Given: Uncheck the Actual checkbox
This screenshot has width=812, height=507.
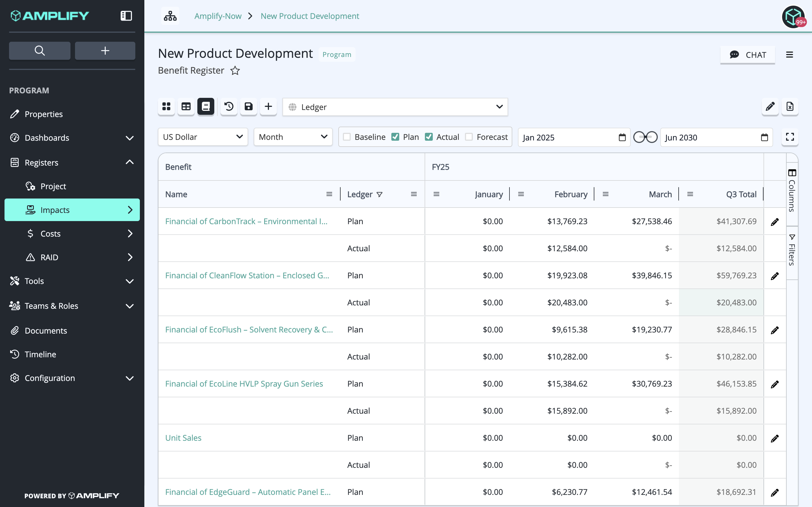Looking at the screenshot, I should coord(429,137).
